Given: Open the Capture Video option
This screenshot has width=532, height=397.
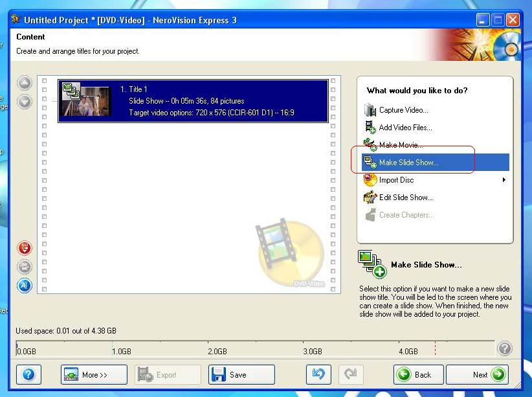Looking at the screenshot, I should pos(403,110).
